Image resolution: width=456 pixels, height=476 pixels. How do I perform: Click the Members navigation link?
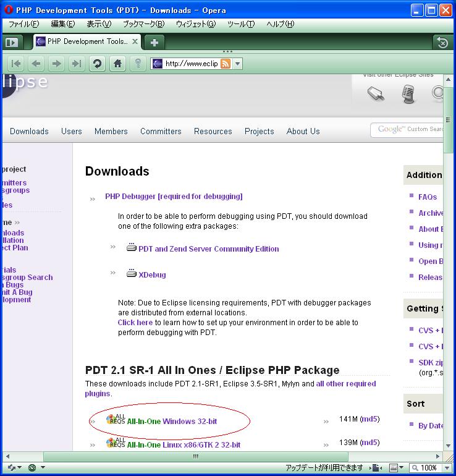111,131
